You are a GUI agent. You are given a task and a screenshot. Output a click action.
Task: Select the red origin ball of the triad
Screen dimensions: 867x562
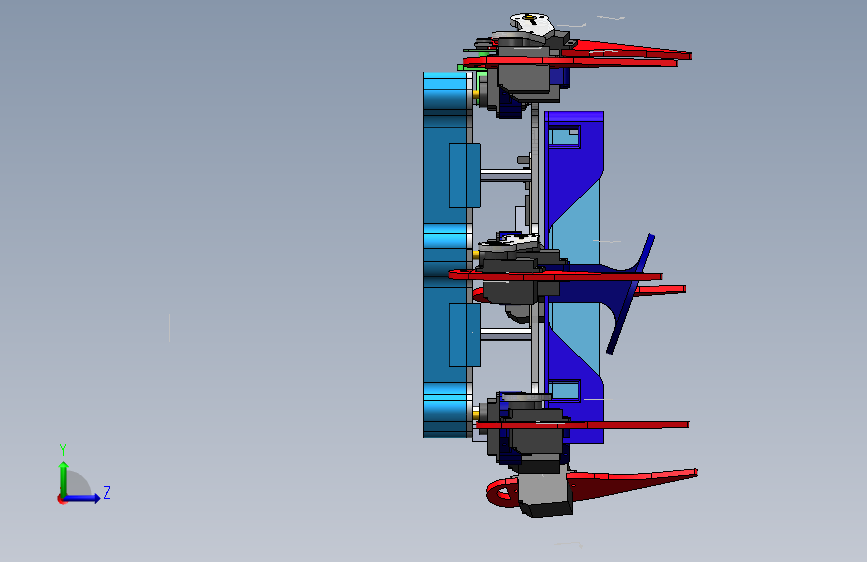click(61, 499)
